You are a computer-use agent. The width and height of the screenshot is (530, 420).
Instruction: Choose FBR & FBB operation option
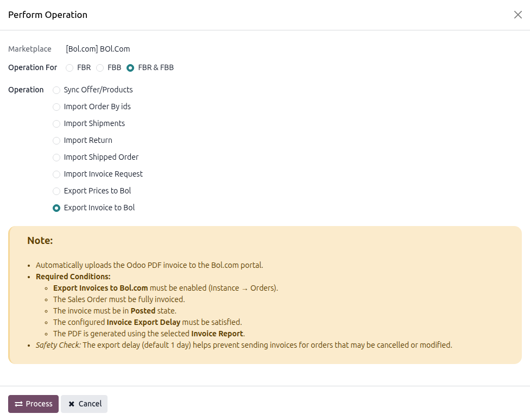click(130, 68)
